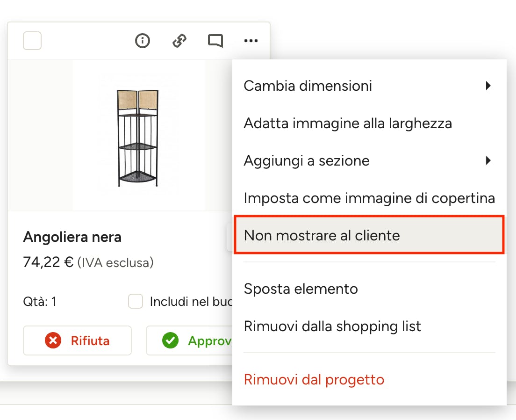This screenshot has height=420, width=516.
Task: Click the three-dots more options icon
Action: click(x=251, y=41)
